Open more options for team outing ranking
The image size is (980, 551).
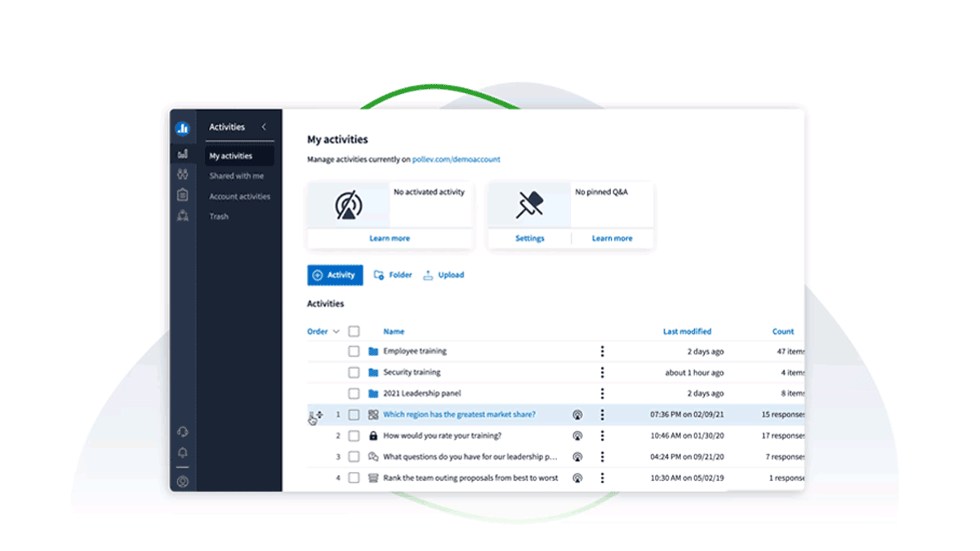(602, 478)
